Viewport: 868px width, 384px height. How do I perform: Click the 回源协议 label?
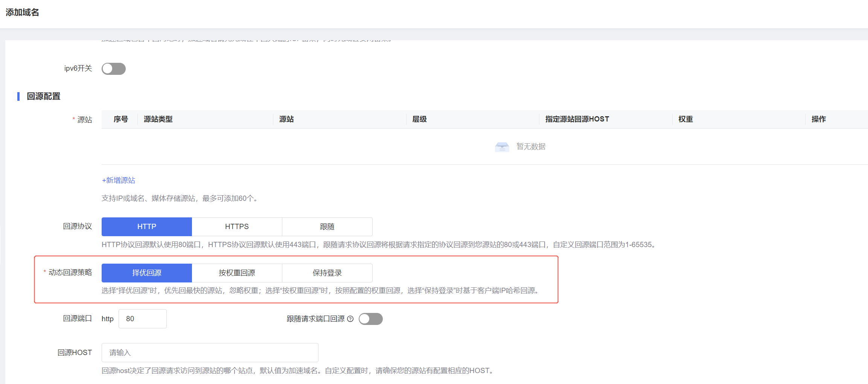click(78, 226)
